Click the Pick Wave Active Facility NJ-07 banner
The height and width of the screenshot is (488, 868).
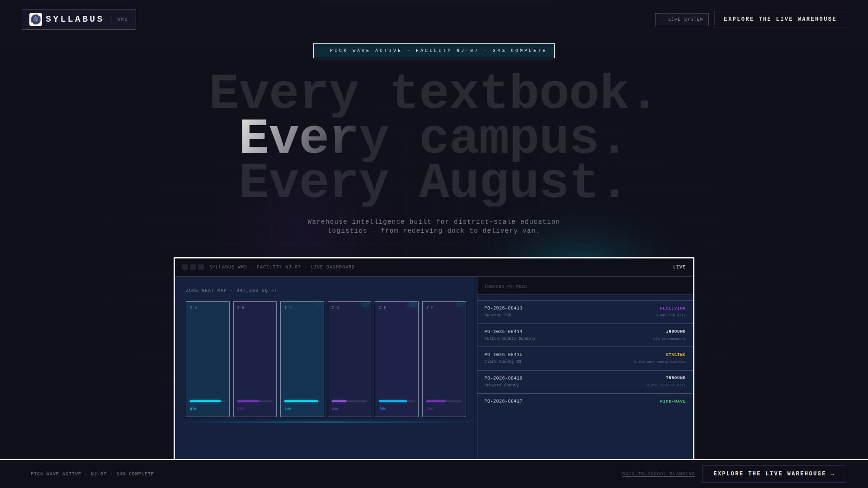pyautogui.click(x=434, y=51)
